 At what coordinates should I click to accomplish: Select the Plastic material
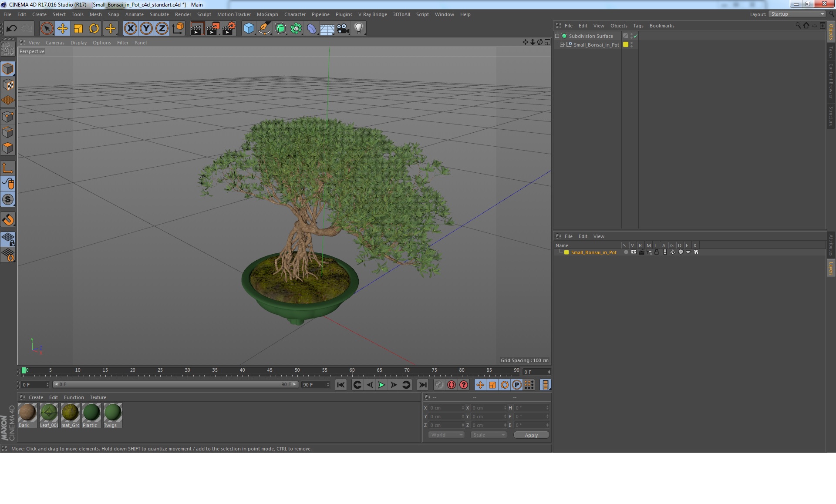91,415
